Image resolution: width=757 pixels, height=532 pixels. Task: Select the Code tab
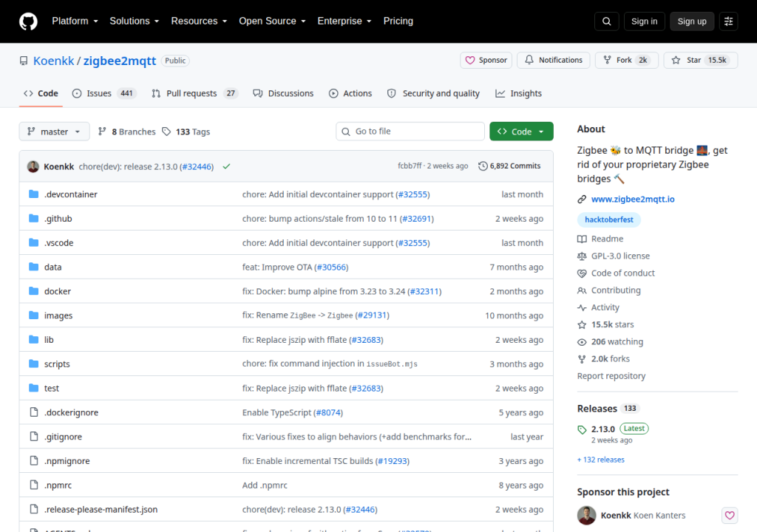[41, 94]
